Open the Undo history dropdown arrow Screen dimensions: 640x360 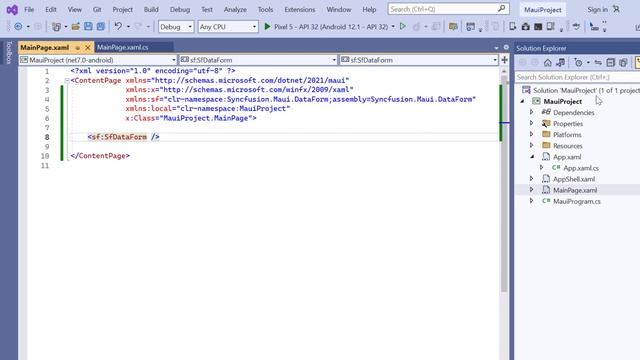pyautogui.click(x=128, y=27)
